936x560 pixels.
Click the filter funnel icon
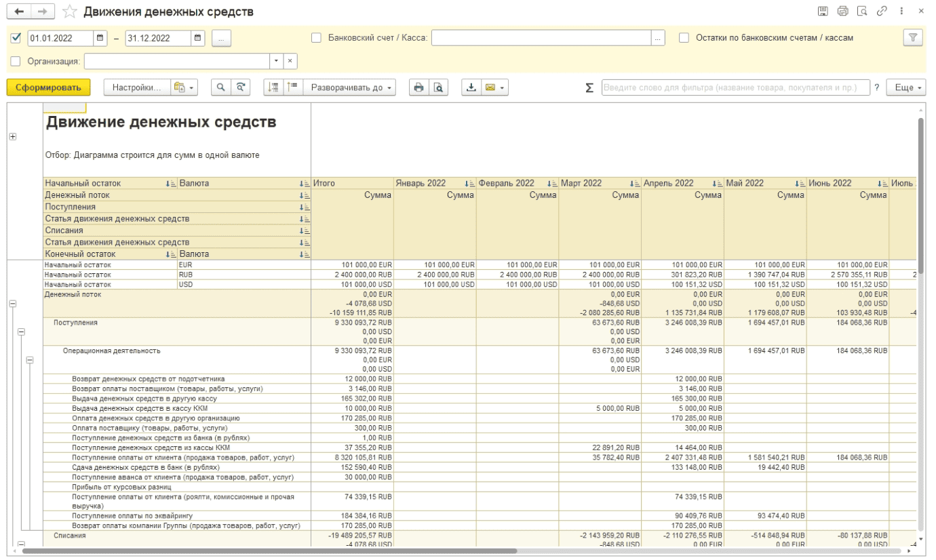(x=913, y=38)
